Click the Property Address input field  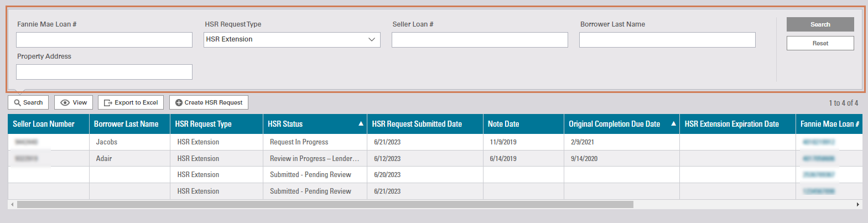click(104, 72)
